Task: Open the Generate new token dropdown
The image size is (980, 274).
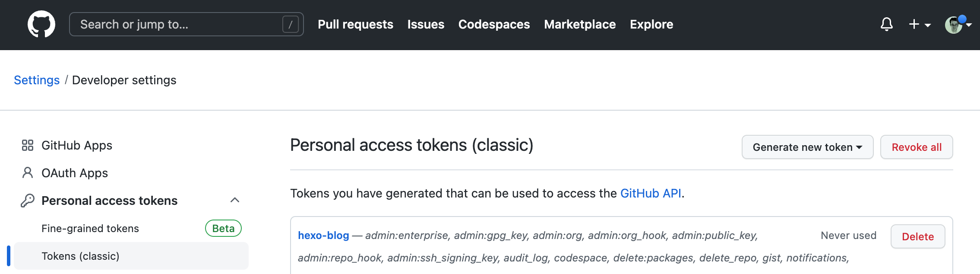Action: click(x=807, y=147)
